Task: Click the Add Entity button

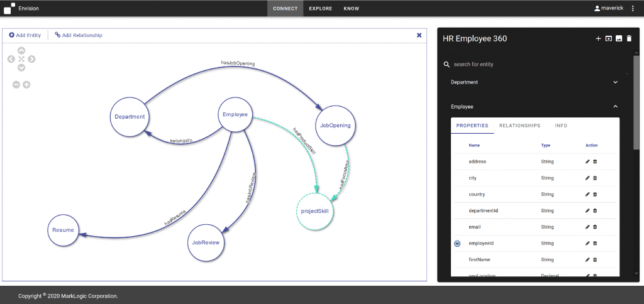Action: click(25, 35)
